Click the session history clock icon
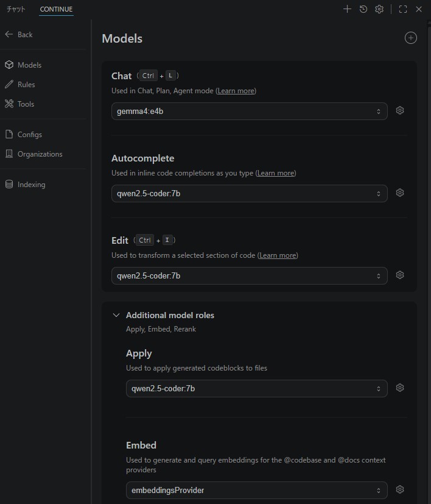The image size is (431, 504). tap(363, 9)
